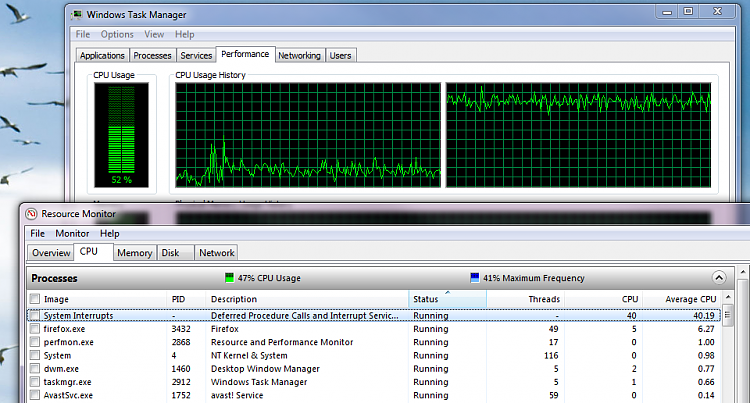Image resolution: width=750 pixels, height=403 pixels.
Task: Open Resource Monitor File menu
Action: coord(37,233)
